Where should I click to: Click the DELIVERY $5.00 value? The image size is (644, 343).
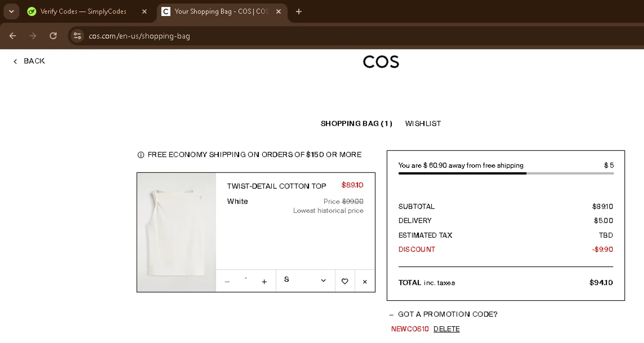tap(604, 220)
